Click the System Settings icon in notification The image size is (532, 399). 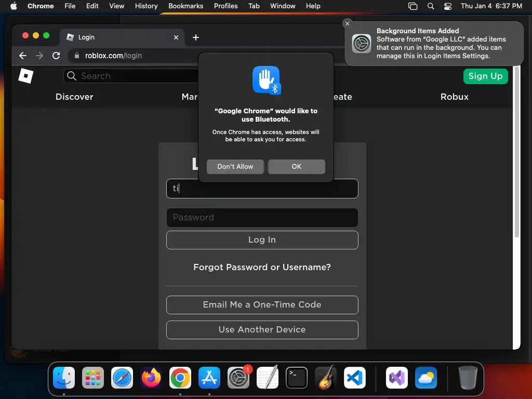362,44
